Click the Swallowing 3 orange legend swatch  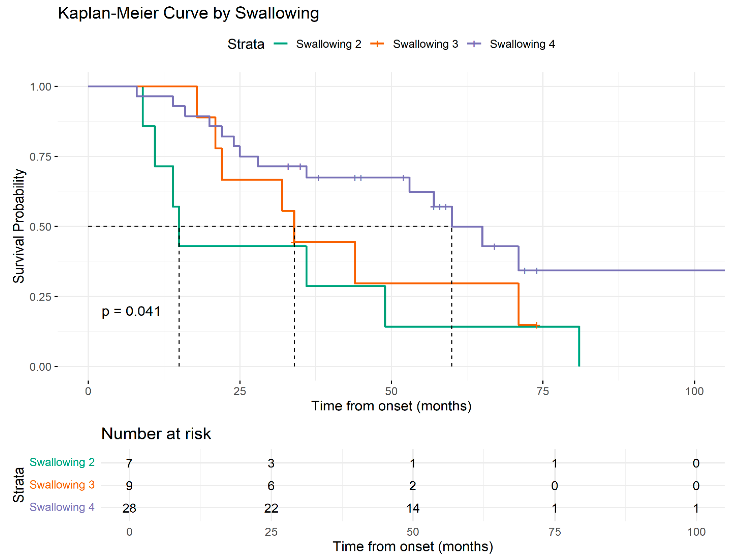tap(377, 44)
